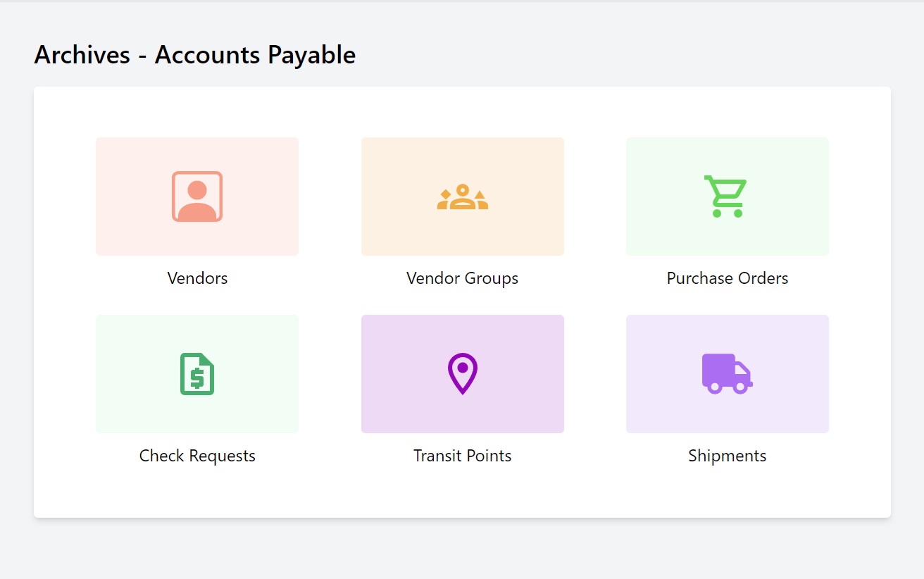Click the green cart icon for archived orders
Screen dimensions: 924x579
pos(727,196)
